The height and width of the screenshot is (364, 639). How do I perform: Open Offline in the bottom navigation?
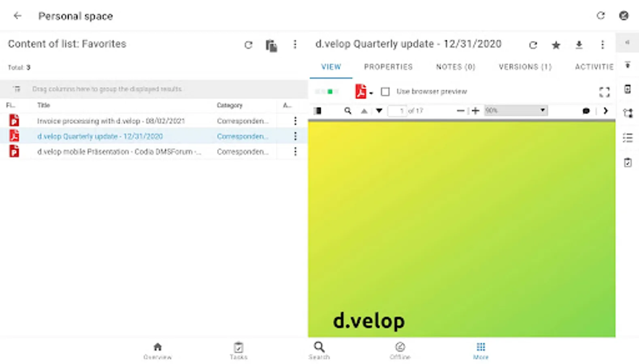400,351
